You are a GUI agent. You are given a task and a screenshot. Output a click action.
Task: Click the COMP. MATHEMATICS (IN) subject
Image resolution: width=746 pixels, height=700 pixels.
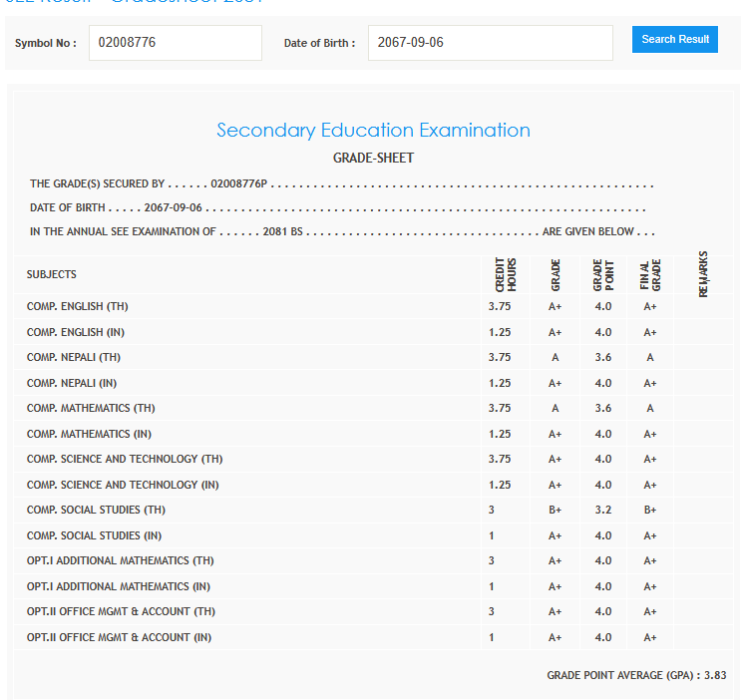(x=91, y=434)
